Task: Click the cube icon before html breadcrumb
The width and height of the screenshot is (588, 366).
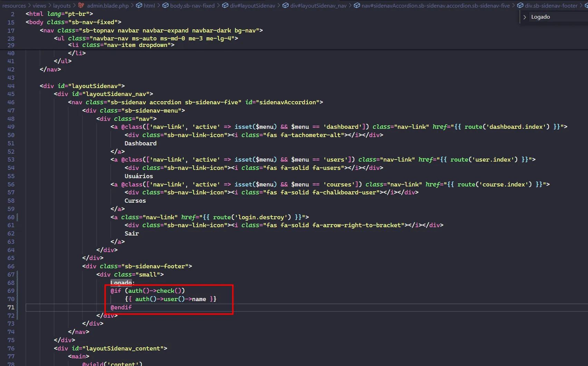Action: tap(139, 6)
